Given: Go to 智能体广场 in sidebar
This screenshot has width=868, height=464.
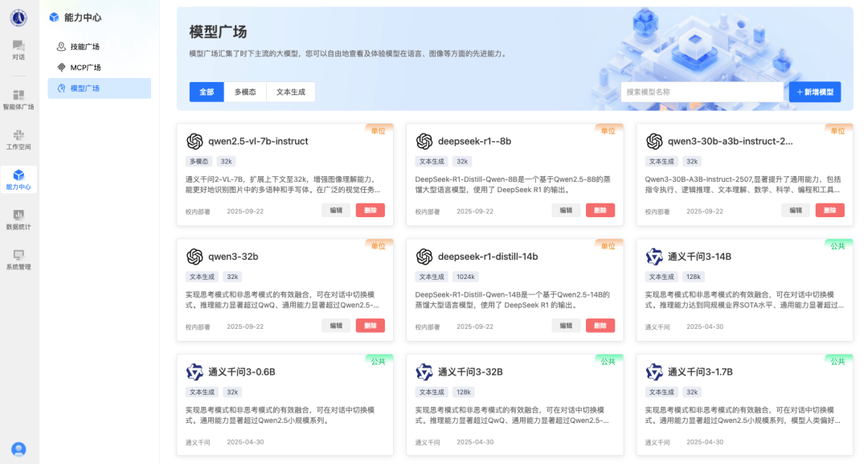Looking at the screenshot, I should coord(18,98).
